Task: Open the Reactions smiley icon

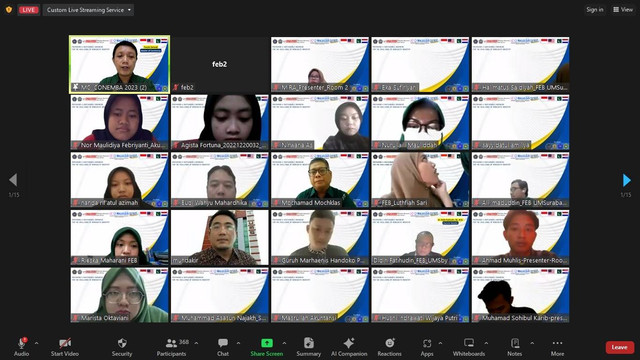Action: point(389,343)
